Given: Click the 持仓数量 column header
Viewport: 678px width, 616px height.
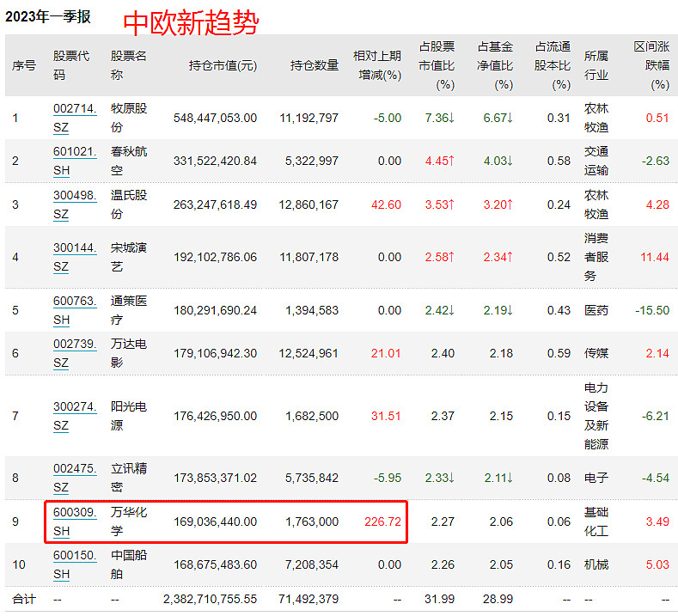Looking at the screenshot, I should 315,65.
